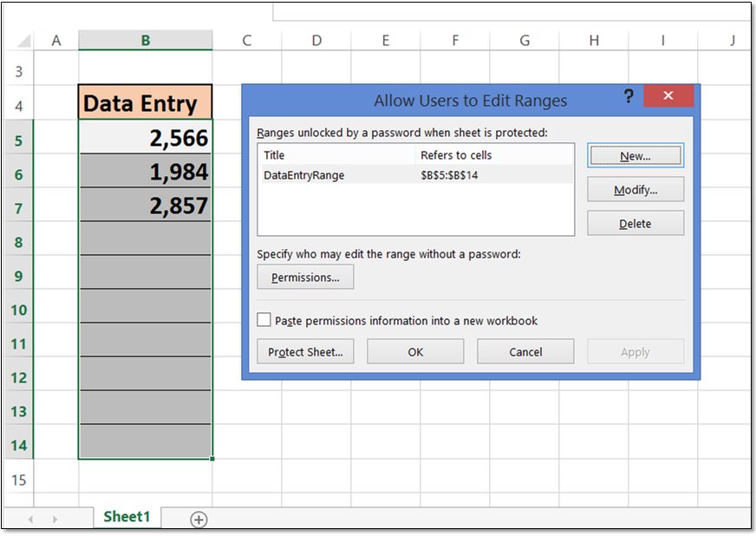The width and height of the screenshot is (756, 536).
Task: Click the Protect Sheet button
Action: [x=305, y=351]
